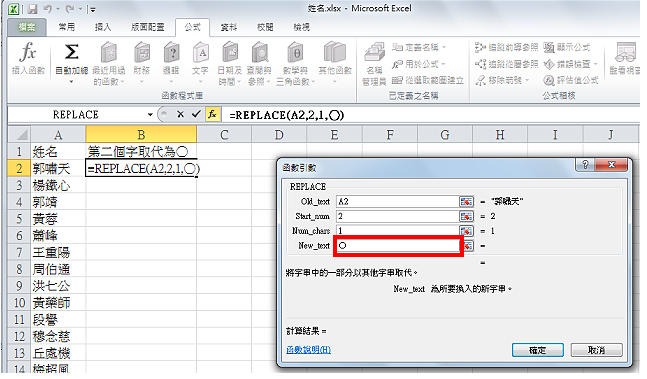The width and height of the screenshot is (647, 379).
Task: Click Show Formulas button
Action: point(567,47)
